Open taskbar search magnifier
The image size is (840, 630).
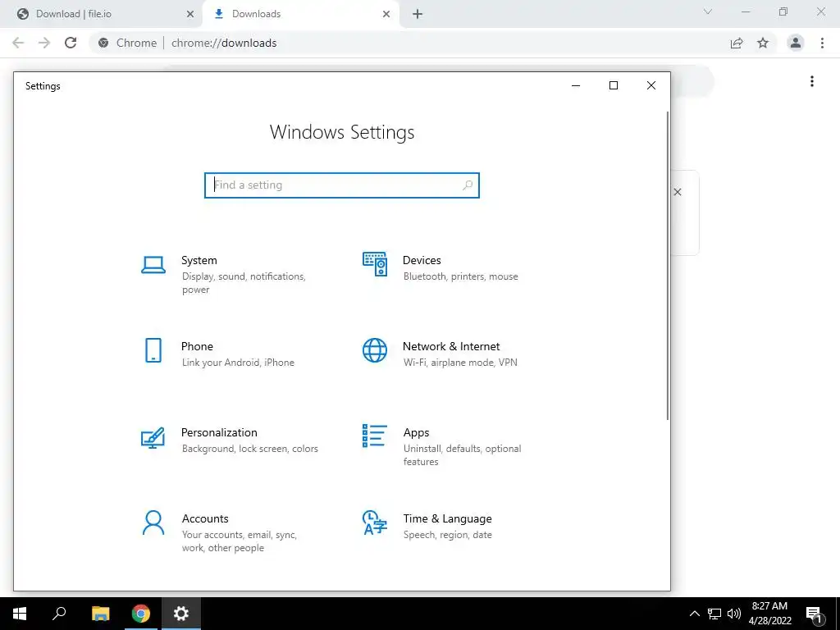click(59, 614)
